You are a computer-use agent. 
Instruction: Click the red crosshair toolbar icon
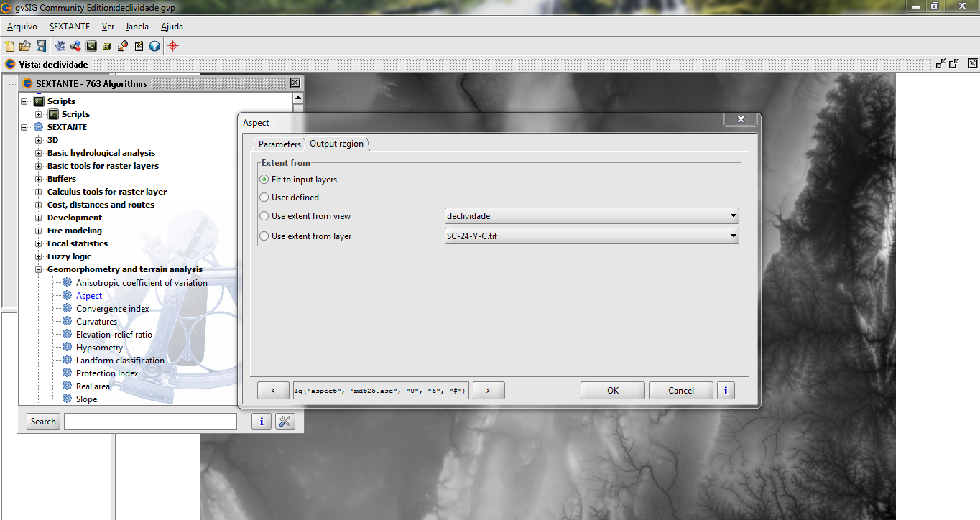(172, 46)
